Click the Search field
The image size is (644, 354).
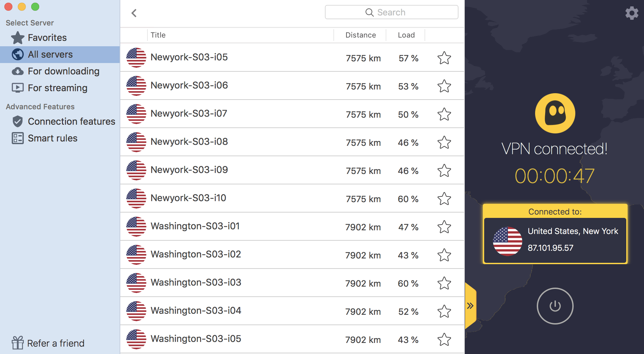tap(391, 12)
